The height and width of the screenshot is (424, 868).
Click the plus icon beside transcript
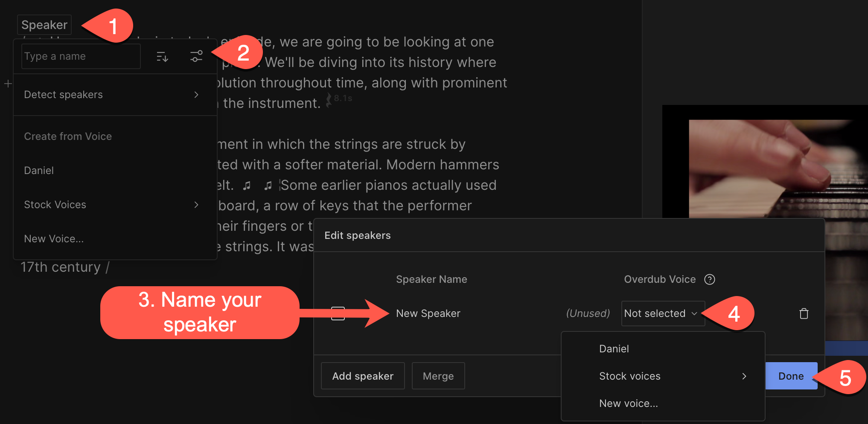click(8, 84)
